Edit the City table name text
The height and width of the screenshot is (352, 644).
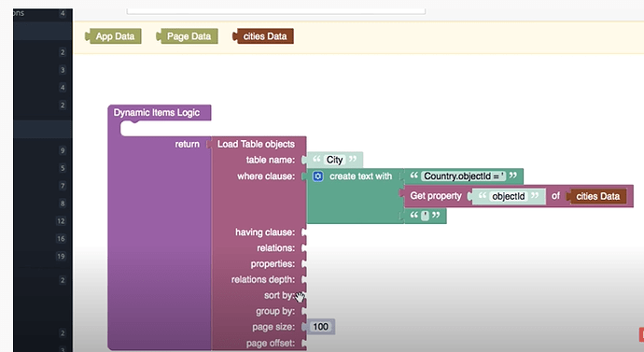pos(335,160)
